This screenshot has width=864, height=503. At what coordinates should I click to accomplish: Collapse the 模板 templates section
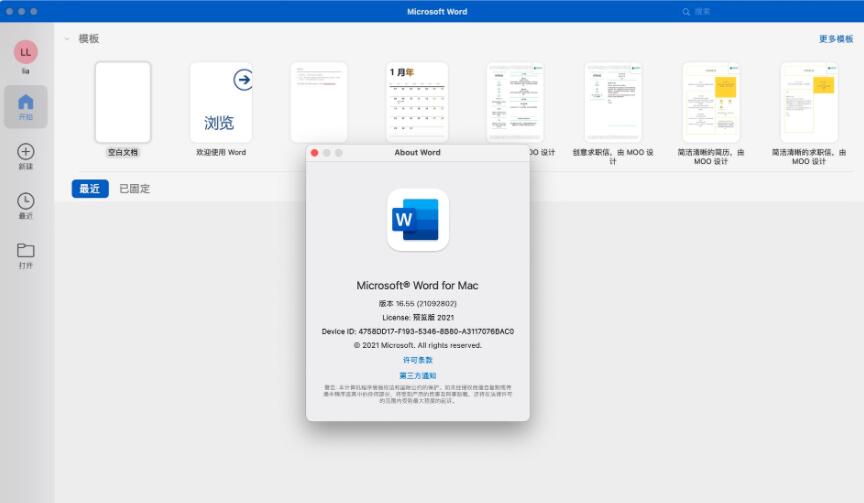click(x=67, y=39)
